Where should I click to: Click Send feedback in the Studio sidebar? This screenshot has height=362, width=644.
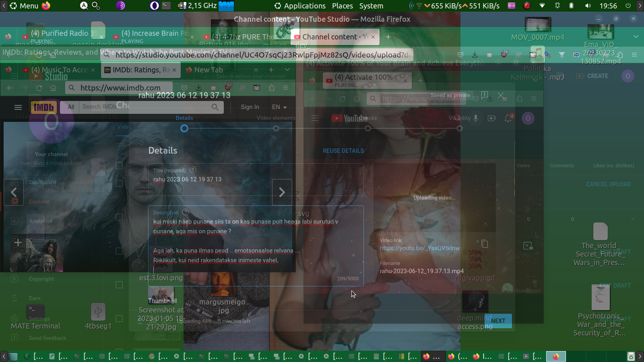pyautogui.click(x=47, y=338)
